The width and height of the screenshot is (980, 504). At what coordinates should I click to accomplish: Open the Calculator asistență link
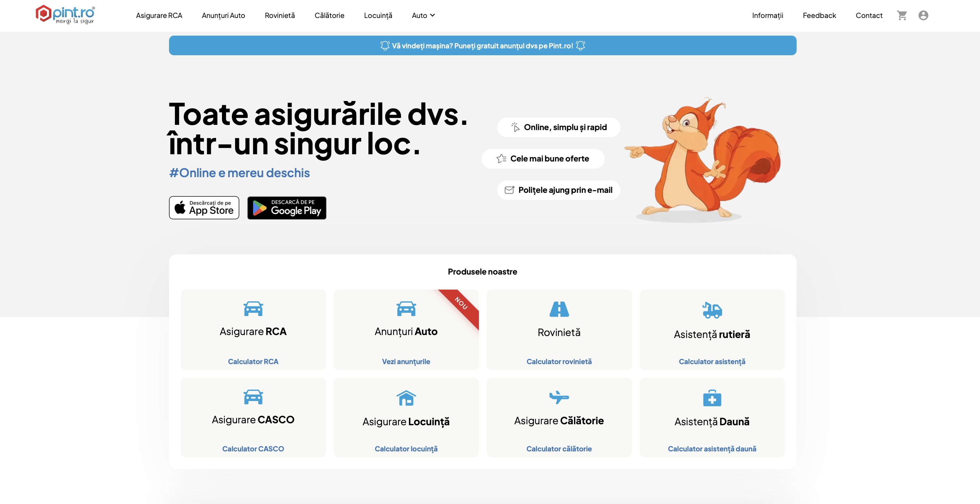(712, 361)
